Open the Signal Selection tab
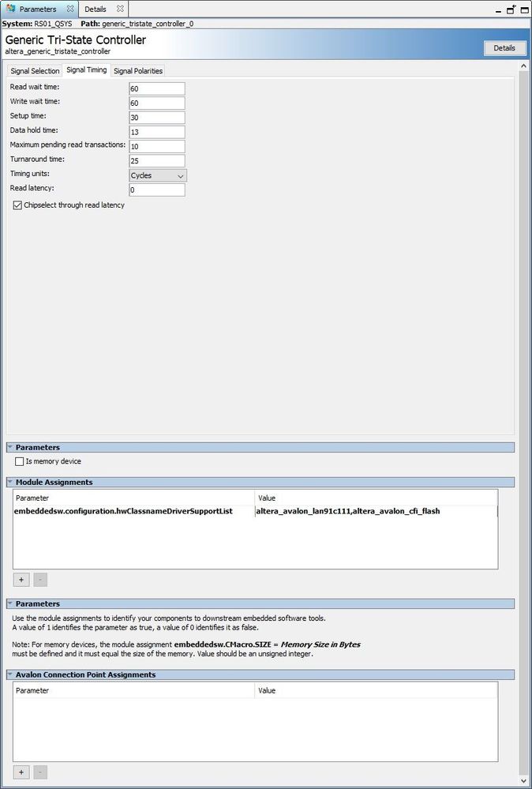This screenshot has height=789, width=532. 35,71
